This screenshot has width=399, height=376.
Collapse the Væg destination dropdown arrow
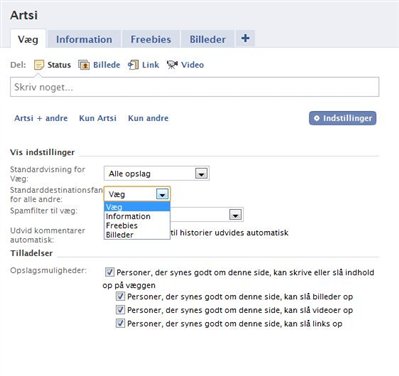[162, 194]
